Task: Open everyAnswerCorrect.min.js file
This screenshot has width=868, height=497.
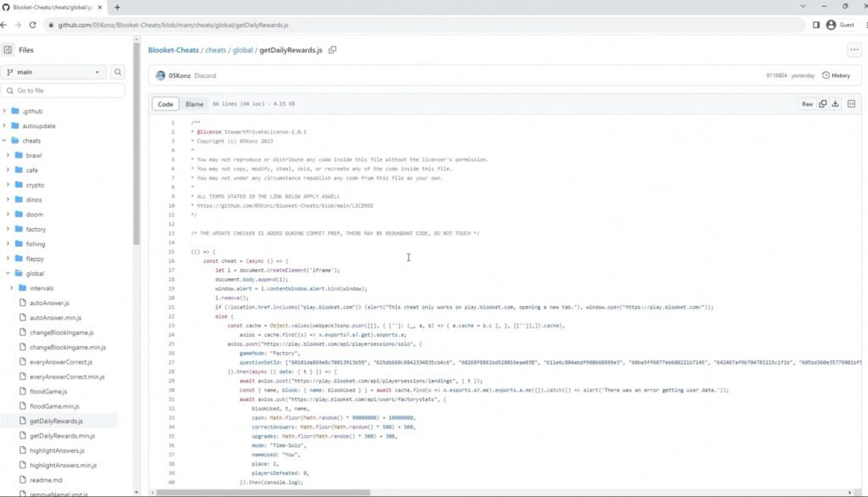Action: pyautogui.click(x=67, y=377)
